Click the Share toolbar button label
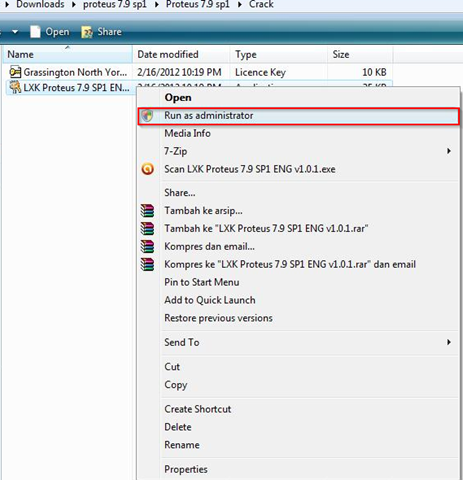Image resolution: width=463 pixels, height=480 pixels. click(x=109, y=32)
